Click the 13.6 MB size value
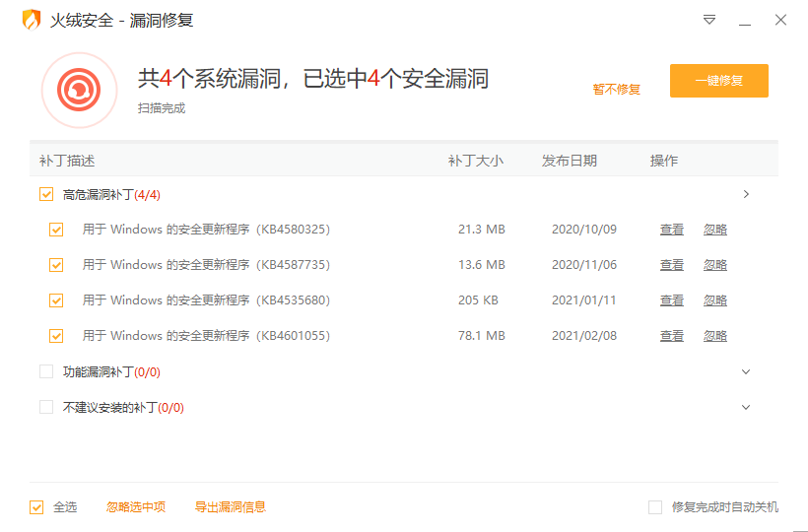The height and width of the screenshot is (532, 808). pyautogui.click(x=481, y=265)
